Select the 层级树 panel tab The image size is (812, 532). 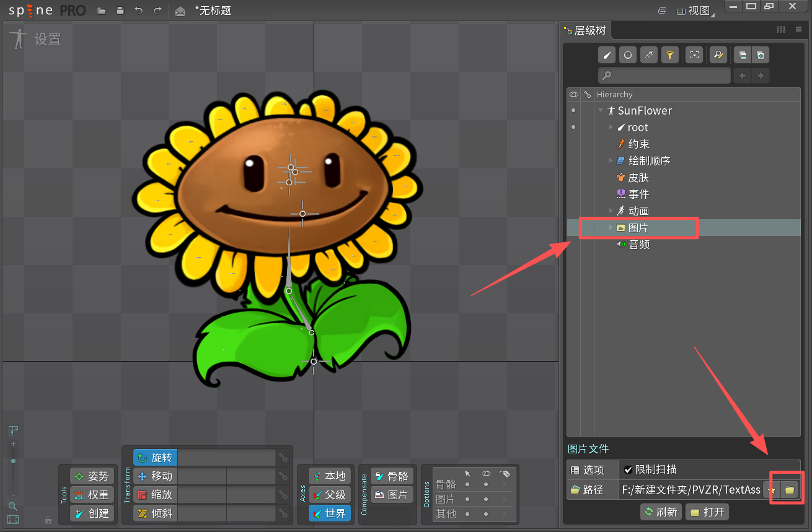[589, 30]
